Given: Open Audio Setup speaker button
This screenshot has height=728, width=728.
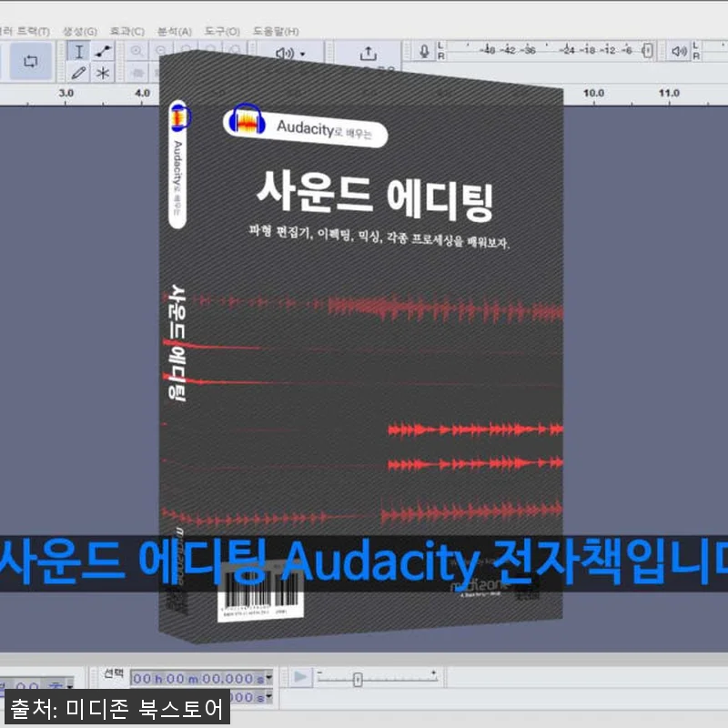Looking at the screenshot, I should pos(285,54).
